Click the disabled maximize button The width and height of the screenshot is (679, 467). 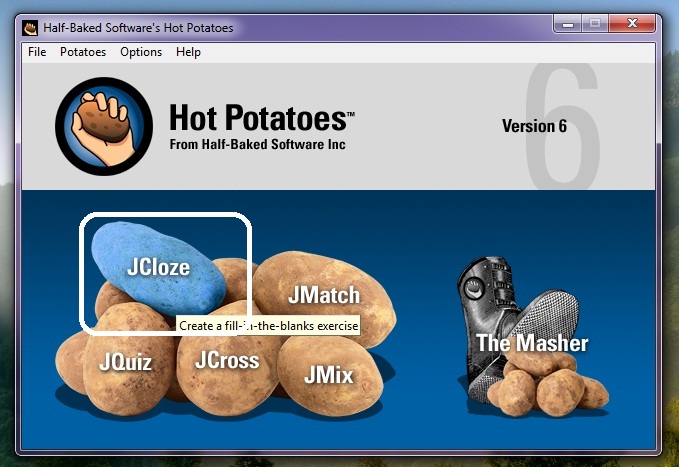coord(595,24)
